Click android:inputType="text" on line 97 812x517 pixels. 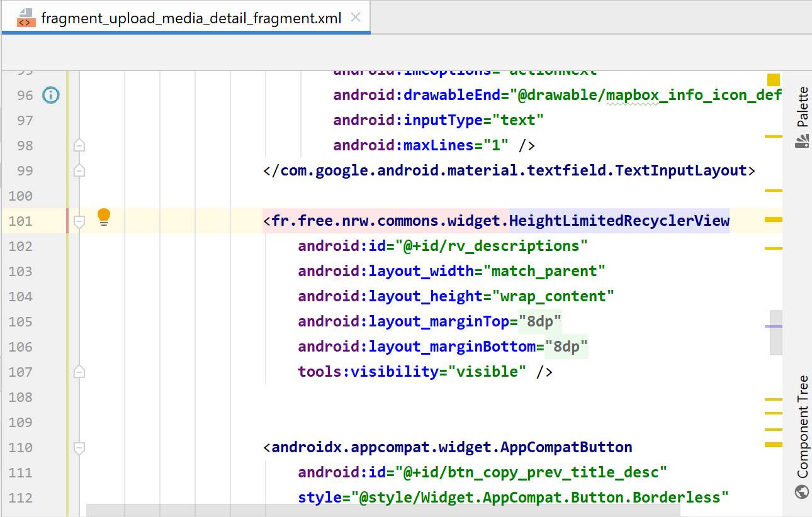(439, 120)
